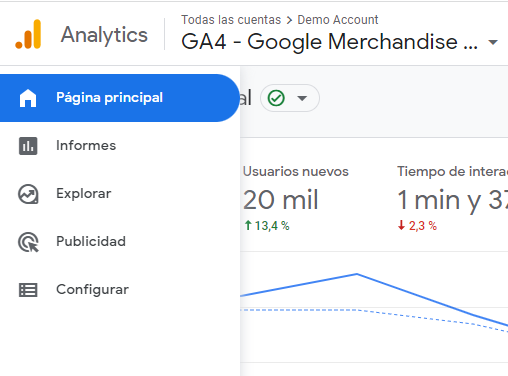The image size is (508, 376).
Task: Expand the property selector dropdown arrow
Action: point(493,42)
